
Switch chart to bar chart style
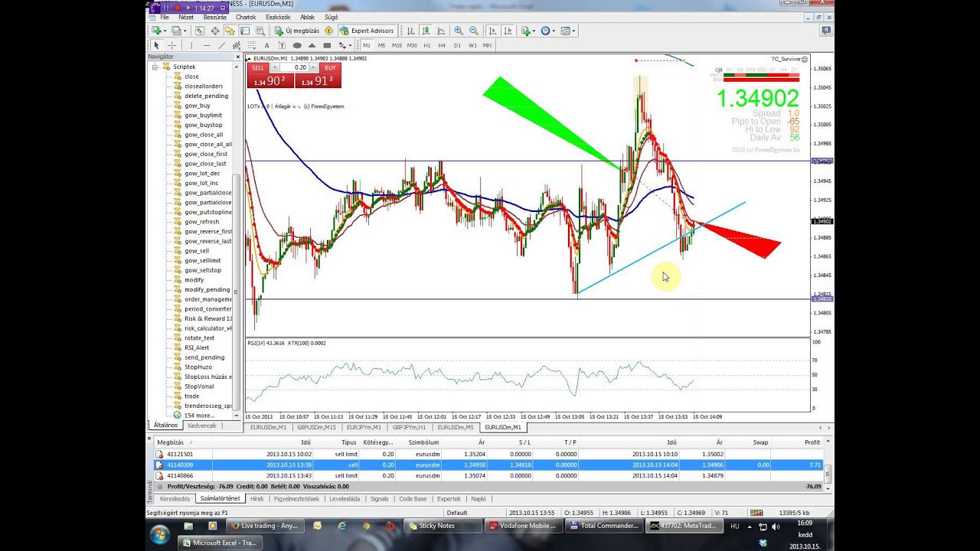411,31
